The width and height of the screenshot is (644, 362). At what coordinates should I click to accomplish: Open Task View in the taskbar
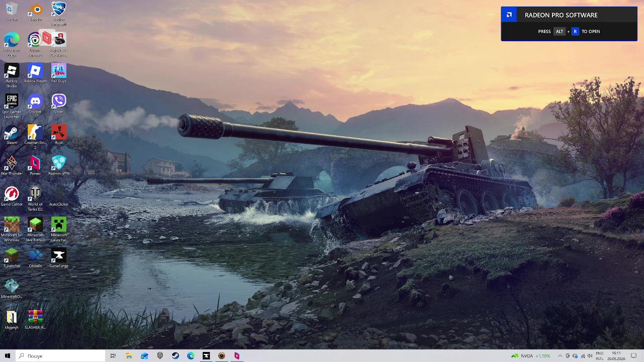pyautogui.click(x=113, y=356)
